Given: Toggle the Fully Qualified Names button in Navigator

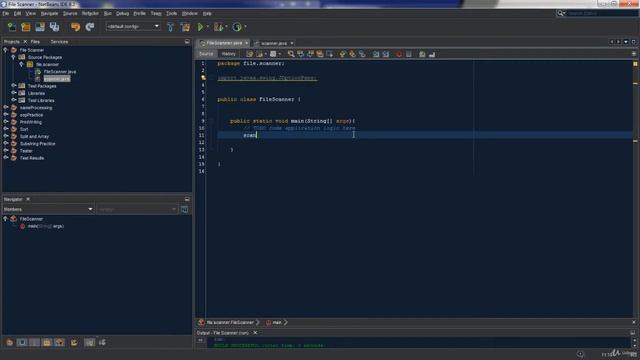Looking at the screenshot, I should [x=74, y=342].
